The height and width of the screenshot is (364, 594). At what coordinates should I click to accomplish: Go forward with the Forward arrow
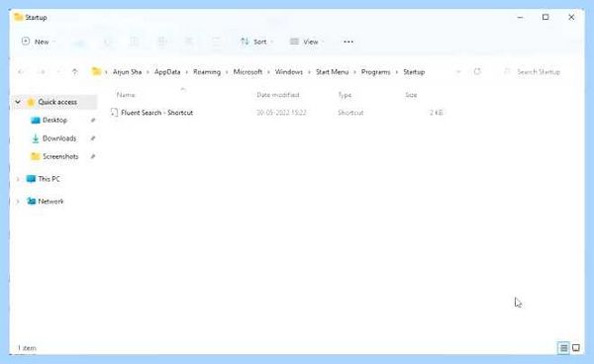click(42, 71)
